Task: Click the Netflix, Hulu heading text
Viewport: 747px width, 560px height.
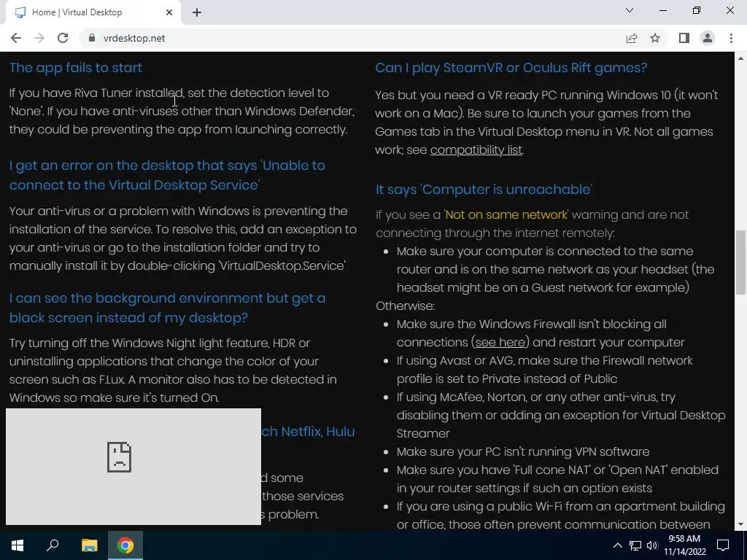Action: pyautogui.click(x=309, y=432)
